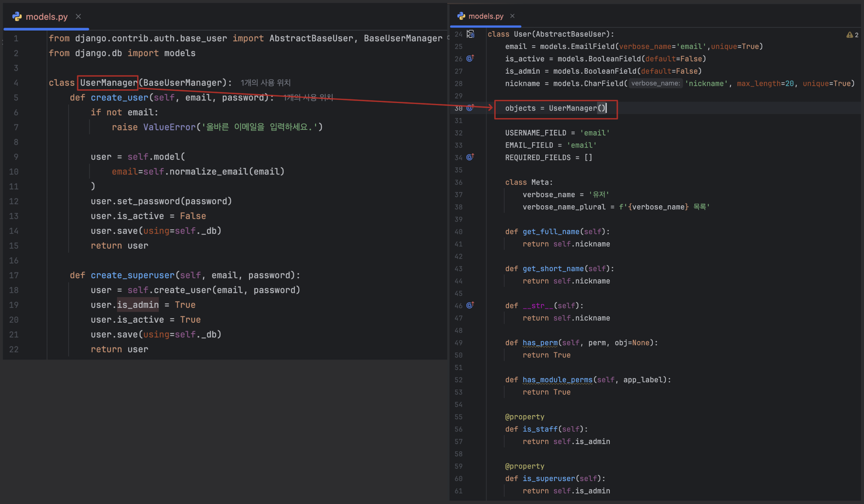
Task: Click the override gutter icon on line 30
Action: click(470, 107)
